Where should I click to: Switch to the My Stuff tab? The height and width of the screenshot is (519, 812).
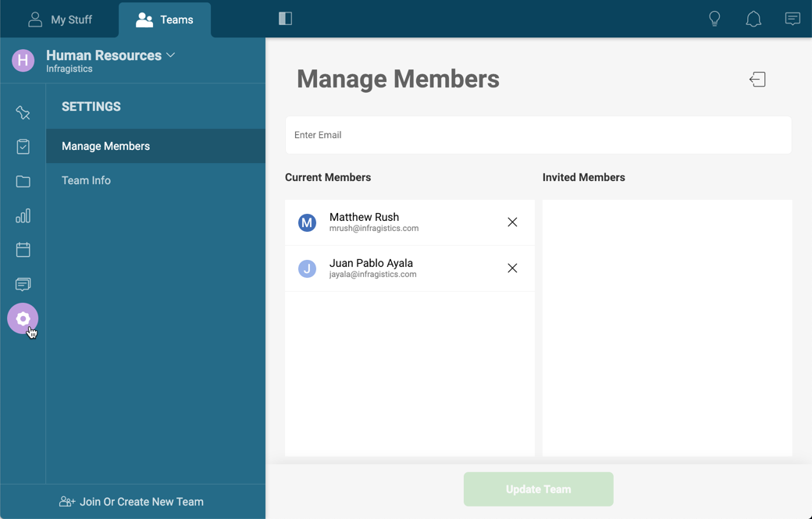point(60,20)
